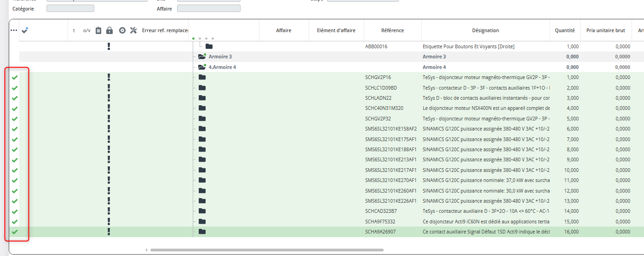Collapse the 4.Armoire 4 open folder node
The height and width of the screenshot is (256, 644).
(x=202, y=67)
